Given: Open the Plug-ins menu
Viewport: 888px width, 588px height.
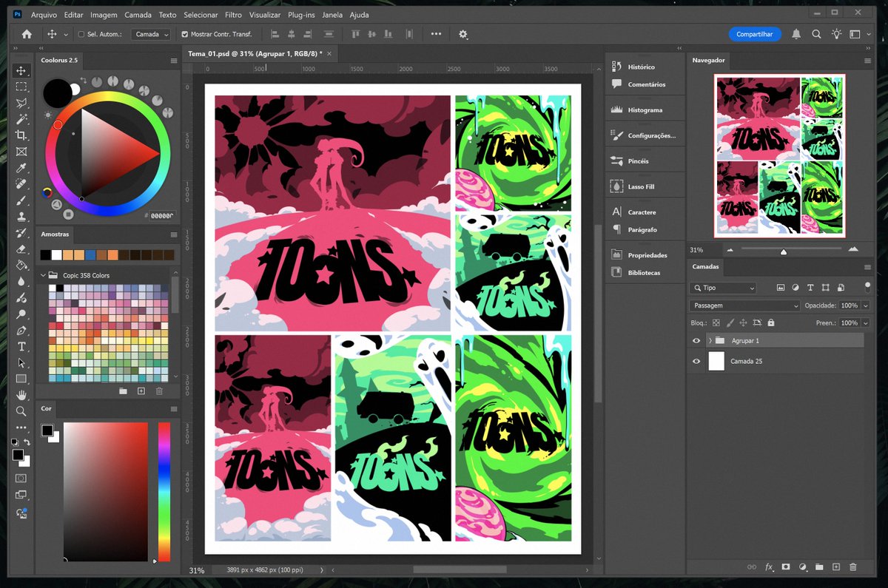Looking at the screenshot, I should pyautogui.click(x=301, y=15).
